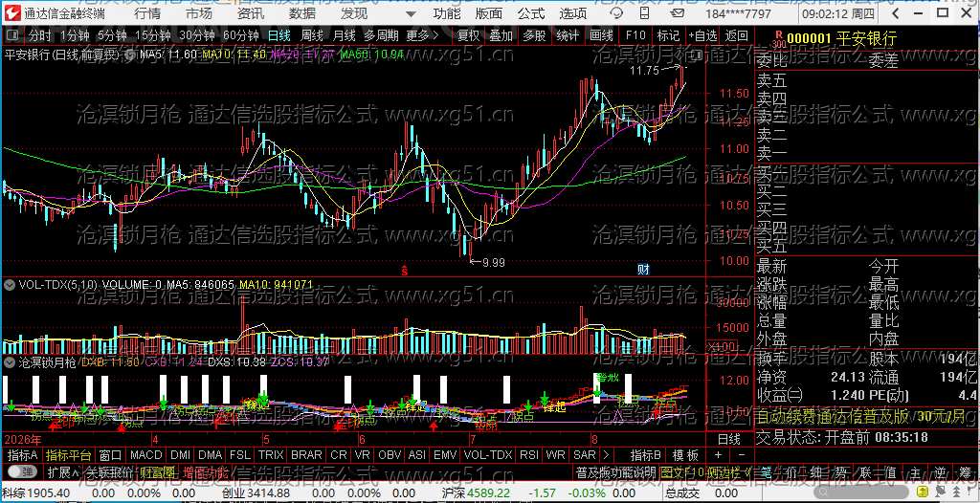Screen dimensions: 980x503
Task: Open the 市场 menu
Action: 199,13
